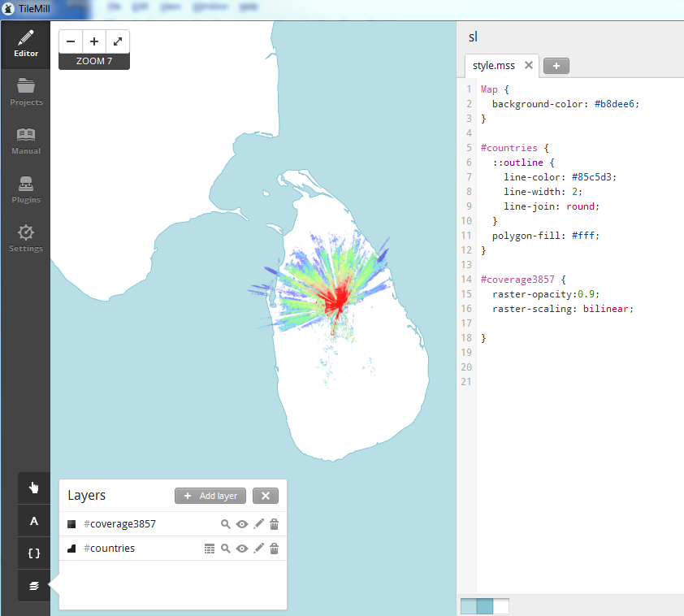
Task: Open the text/legend tool marked A
Action: point(33,520)
